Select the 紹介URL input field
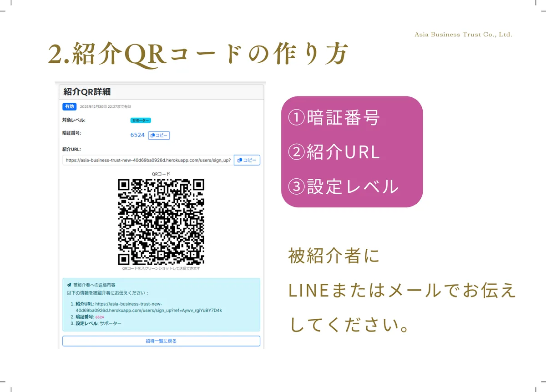546x392 pixels. click(148, 160)
